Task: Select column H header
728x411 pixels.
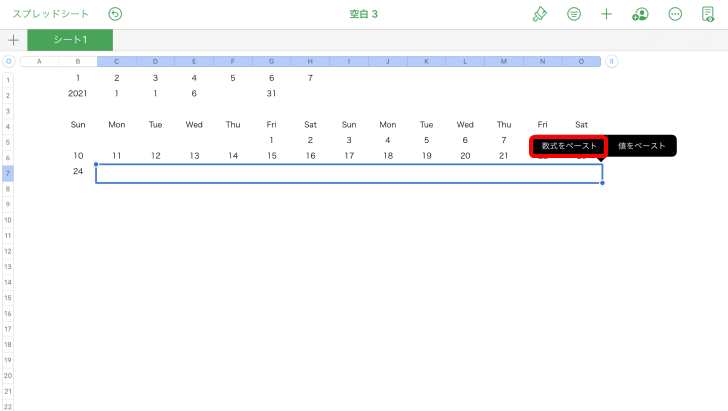Action: click(310, 61)
